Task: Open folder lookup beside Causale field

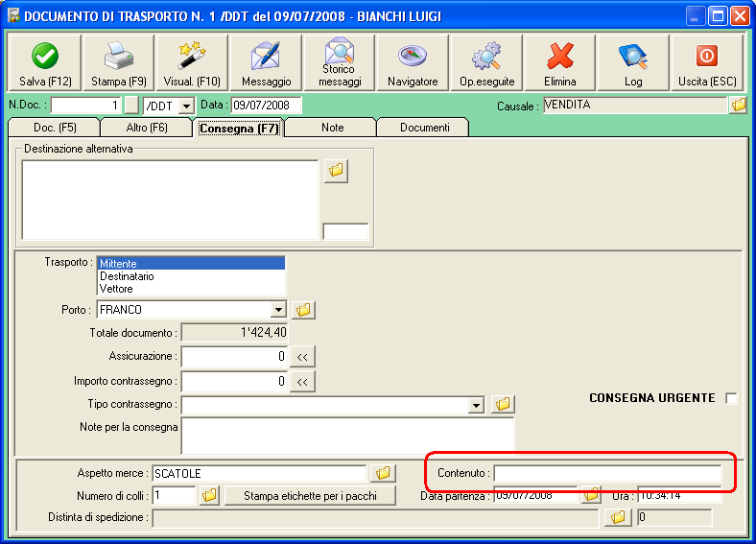Action: [738, 105]
